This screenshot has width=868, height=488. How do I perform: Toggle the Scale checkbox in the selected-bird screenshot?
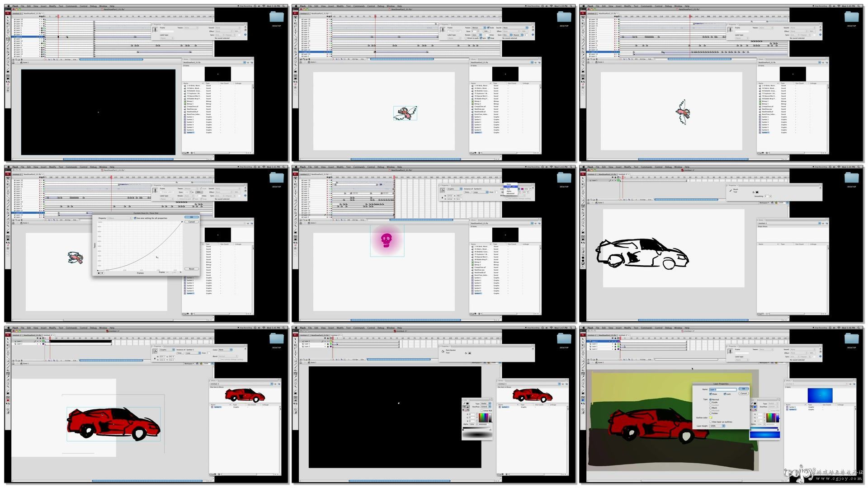pyautogui.click(x=488, y=28)
